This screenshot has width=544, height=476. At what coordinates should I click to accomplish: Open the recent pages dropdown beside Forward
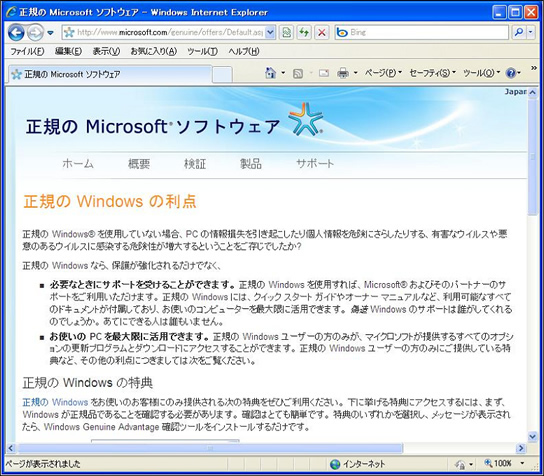click(51, 33)
